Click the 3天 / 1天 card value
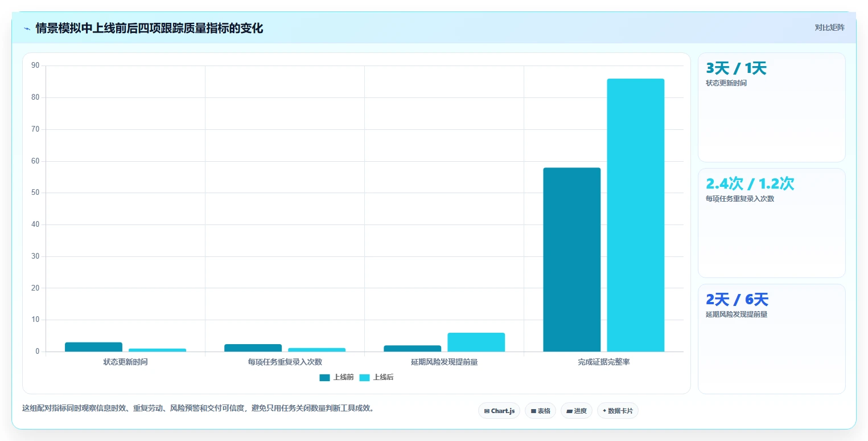Screen dimensions: 868x441 736,68
